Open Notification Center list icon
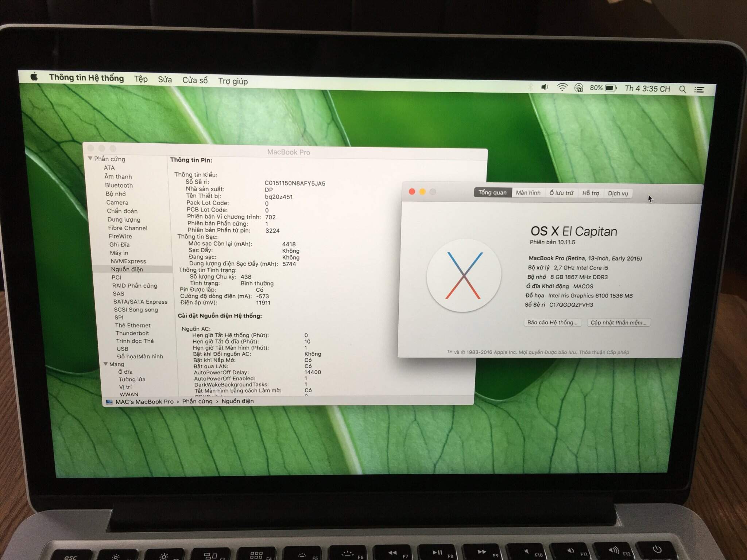 tap(699, 90)
